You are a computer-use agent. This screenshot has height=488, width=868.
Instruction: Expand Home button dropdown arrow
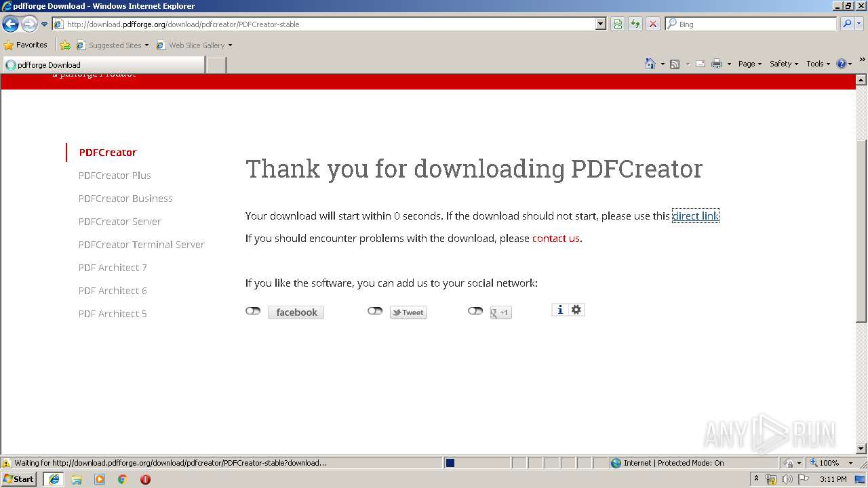[663, 64]
